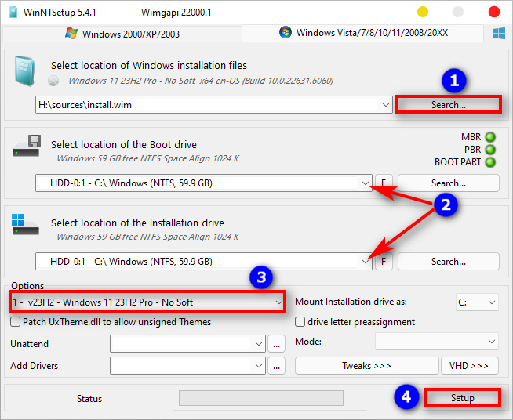Toggle drive letter preassignment checkbox
Screen dimensions: 513x420
(300, 322)
